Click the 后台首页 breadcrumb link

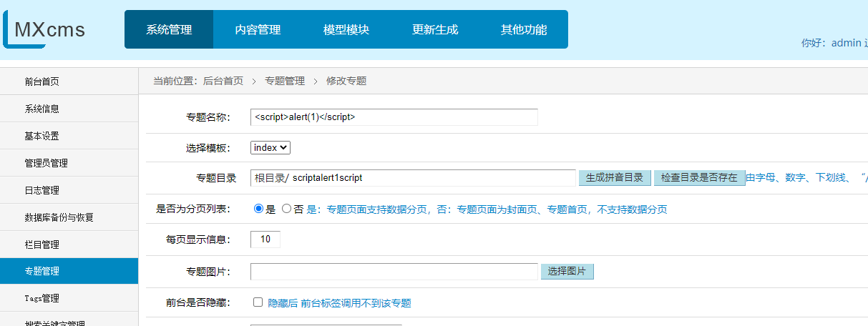coord(223,81)
